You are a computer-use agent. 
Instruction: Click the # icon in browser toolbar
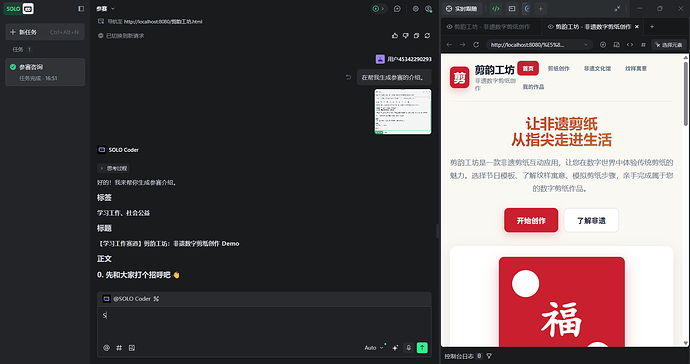pos(643,44)
